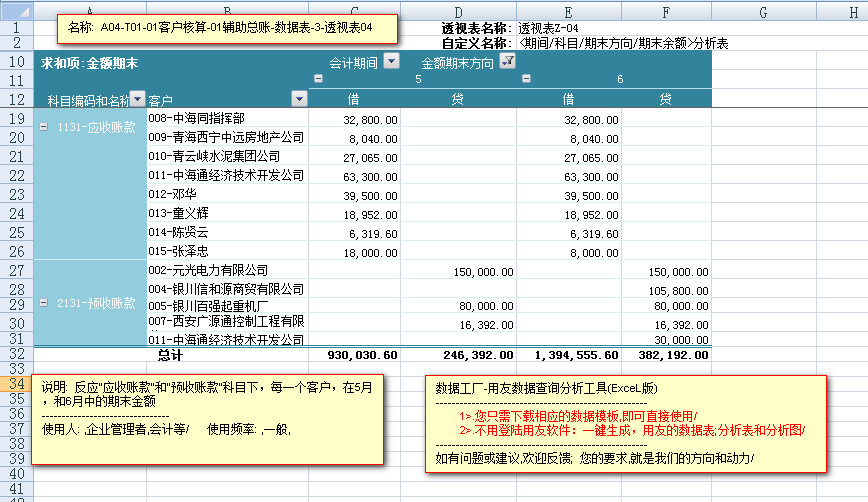Collapse period 5 column group
Viewport: 868px width, 502px height.
(318, 79)
